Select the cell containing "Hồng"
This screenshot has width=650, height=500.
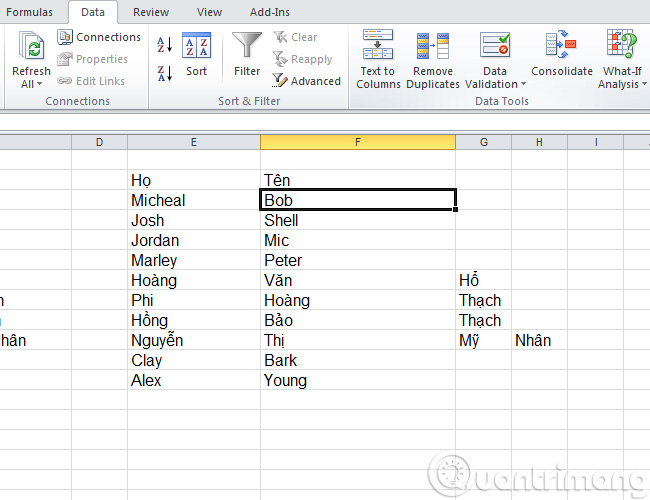pos(194,320)
